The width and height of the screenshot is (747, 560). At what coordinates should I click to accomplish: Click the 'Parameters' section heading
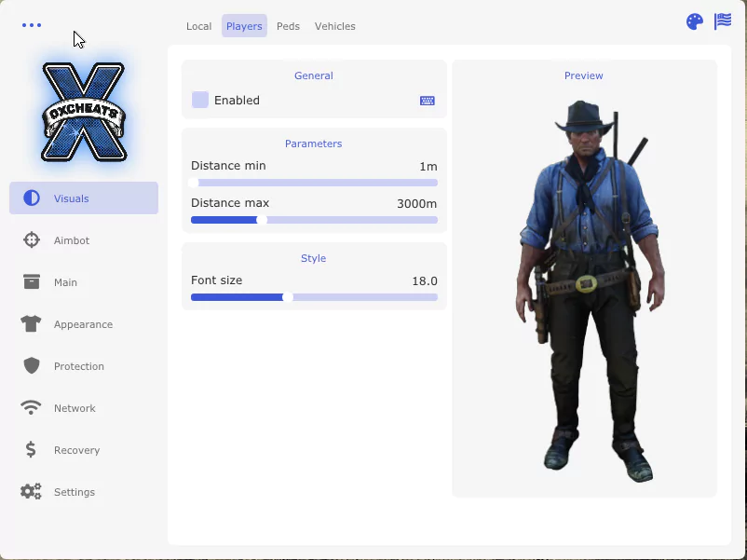click(x=314, y=143)
